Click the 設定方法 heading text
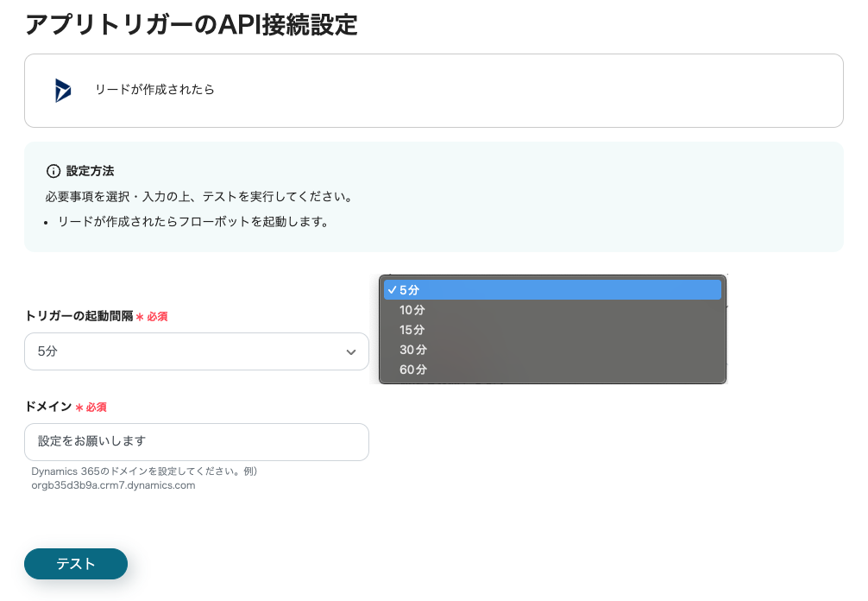Viewport: 868px width, 601px height. coord(90,171)
